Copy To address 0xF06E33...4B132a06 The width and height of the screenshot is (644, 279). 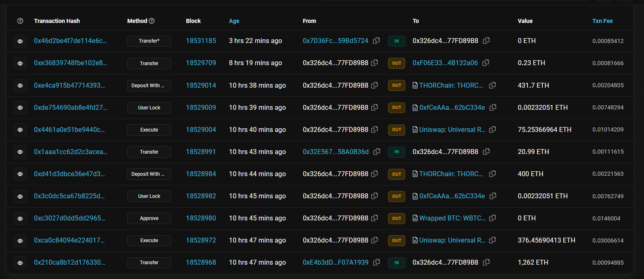(486, 63)
